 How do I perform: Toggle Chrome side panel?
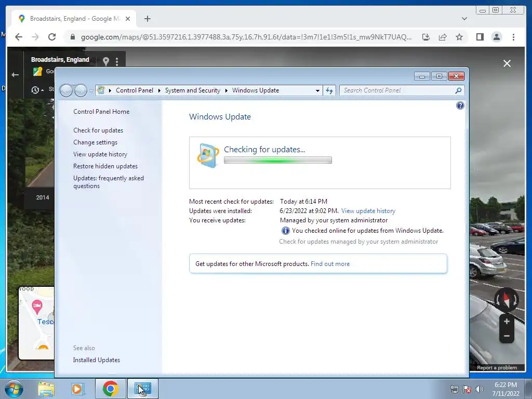pyautogui.click(x=480, y=37)
